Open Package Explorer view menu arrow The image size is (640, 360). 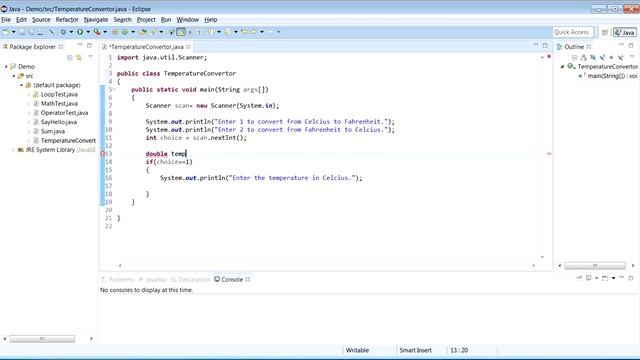pyautogui.click(x=90, y=57)
